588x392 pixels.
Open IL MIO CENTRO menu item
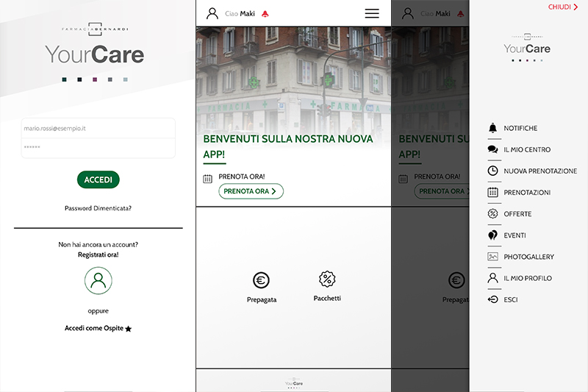pos(527,150)
